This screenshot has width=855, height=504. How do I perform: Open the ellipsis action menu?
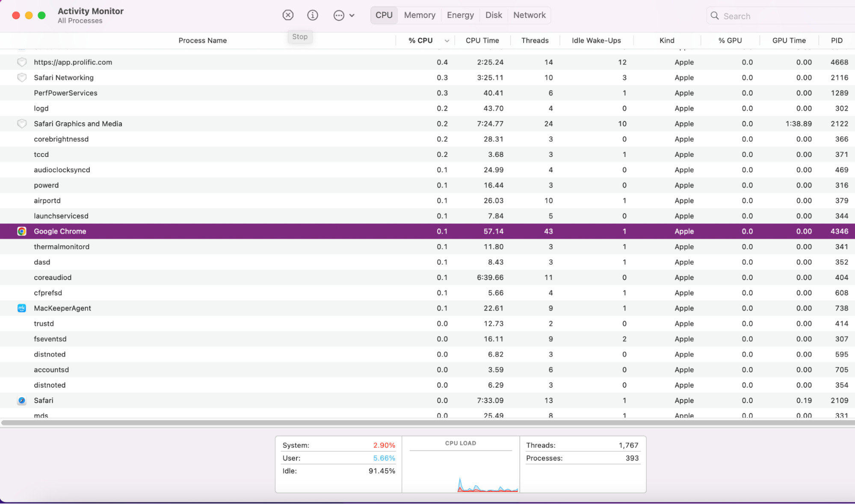tap(343, 15)
